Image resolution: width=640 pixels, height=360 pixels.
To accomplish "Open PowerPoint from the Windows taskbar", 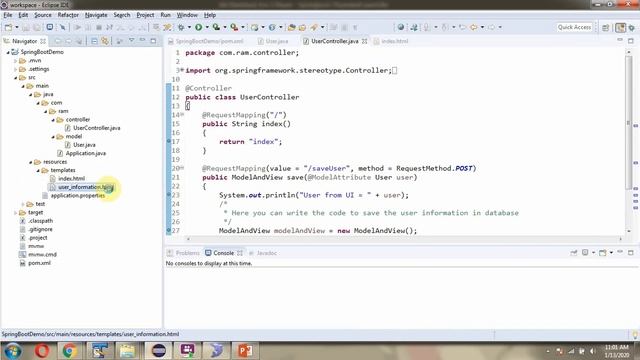I will pos(245,351).
